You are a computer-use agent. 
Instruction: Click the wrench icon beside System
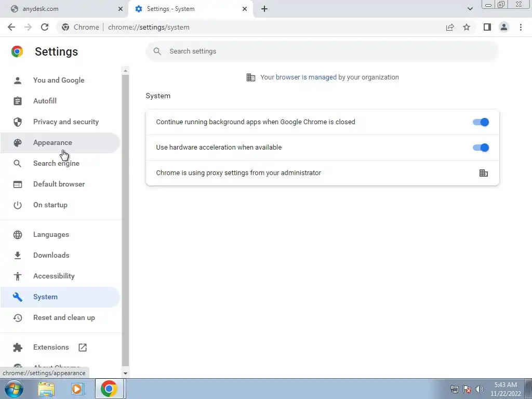click(x=18, y=297)
